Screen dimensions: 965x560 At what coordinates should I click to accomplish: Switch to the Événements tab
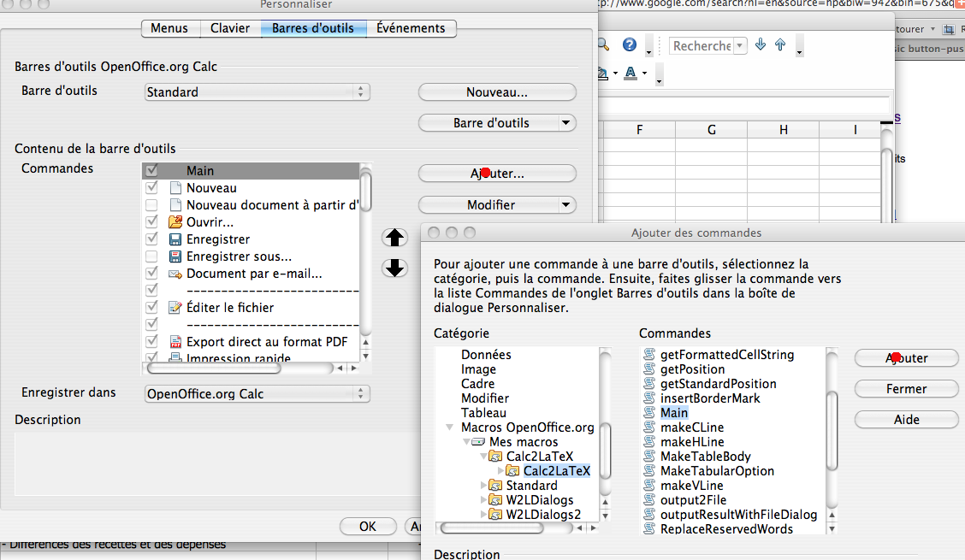(x=411, y=28)
